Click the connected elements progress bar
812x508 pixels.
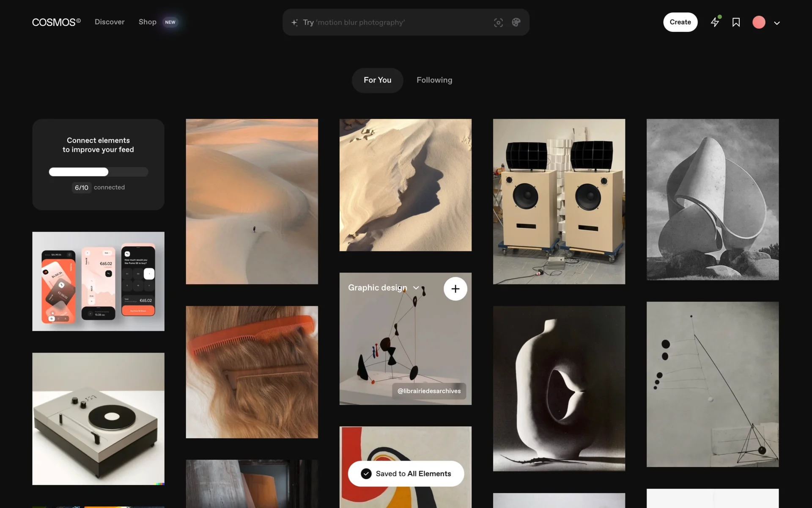[x=98, y=172]
